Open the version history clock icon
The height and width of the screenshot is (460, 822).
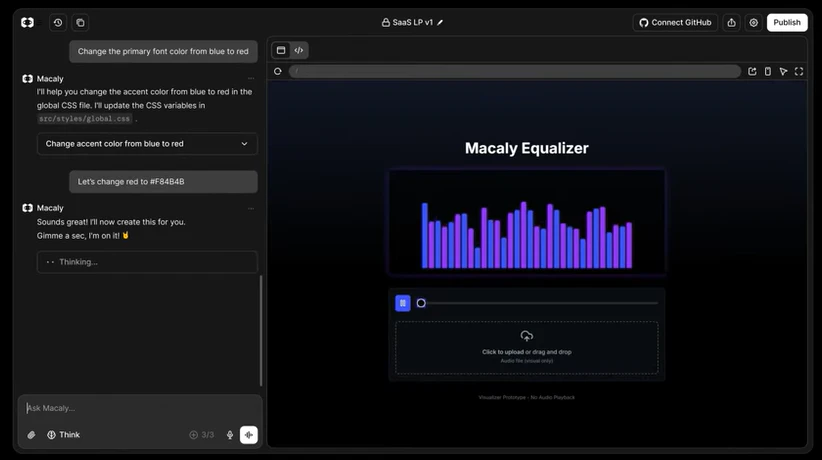[58, 23]
